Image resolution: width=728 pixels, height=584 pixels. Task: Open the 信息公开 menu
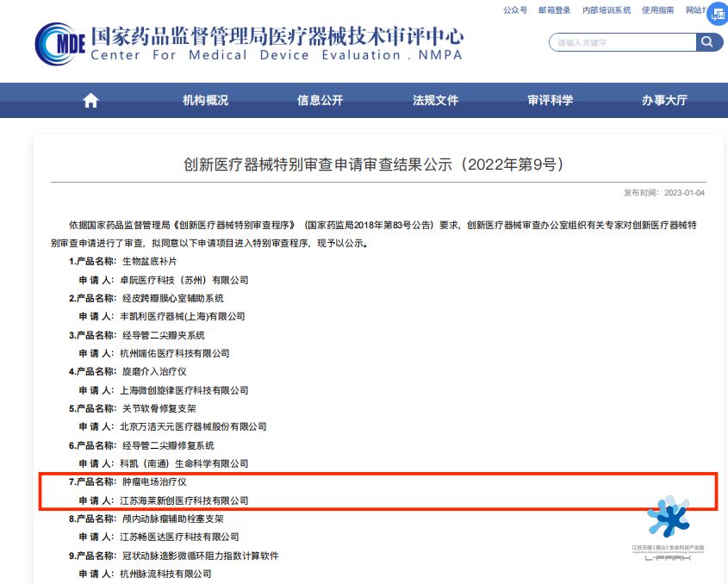(320, 101)
